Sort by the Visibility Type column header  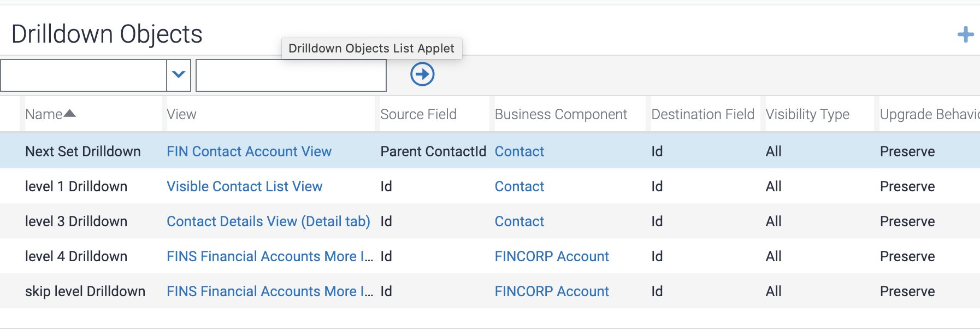click(x=807, y=114)
